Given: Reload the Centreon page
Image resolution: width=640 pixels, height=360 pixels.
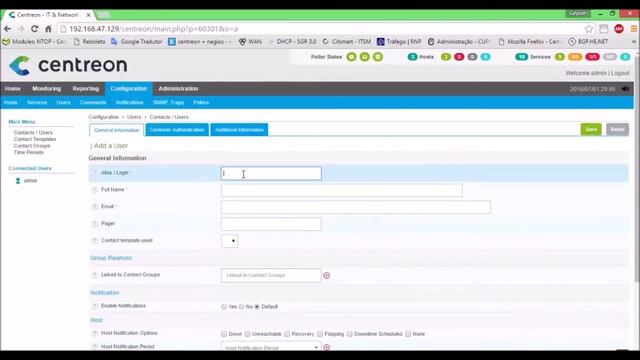Looking at the screenshot, I should point(35,29).
